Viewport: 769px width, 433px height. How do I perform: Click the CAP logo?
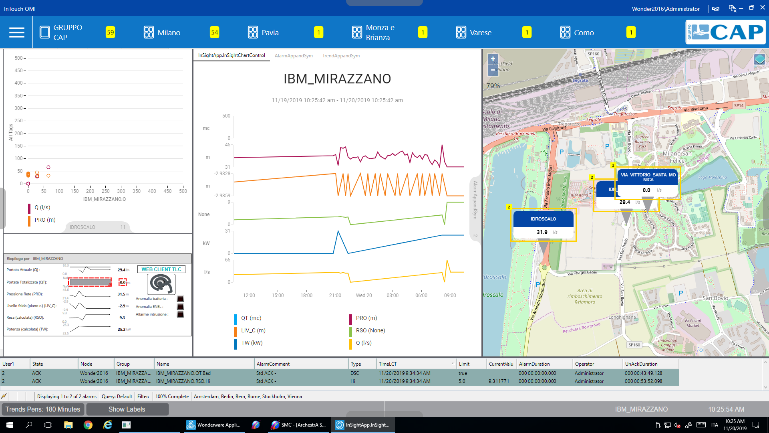tap(725, 32)
